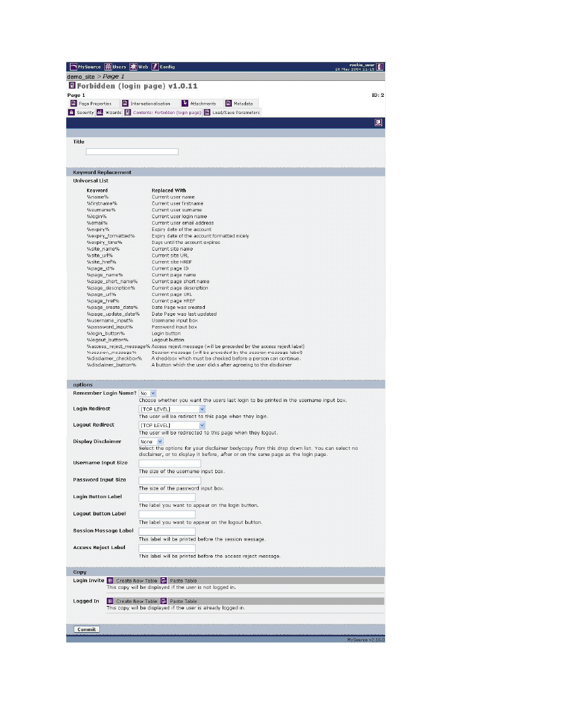Image resolution: width=563 pixels, height=728 pixels.
Task: Follow the demo_site breadcrumb link
Action: [82, 77]
